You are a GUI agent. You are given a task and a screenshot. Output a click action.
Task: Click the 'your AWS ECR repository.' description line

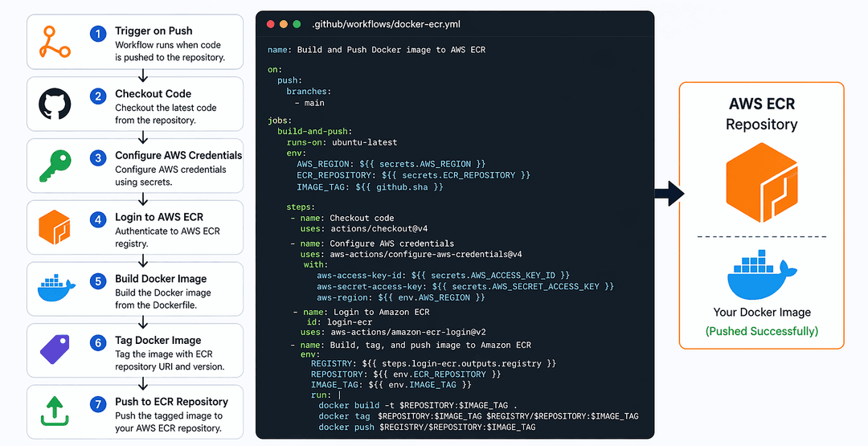168,428
